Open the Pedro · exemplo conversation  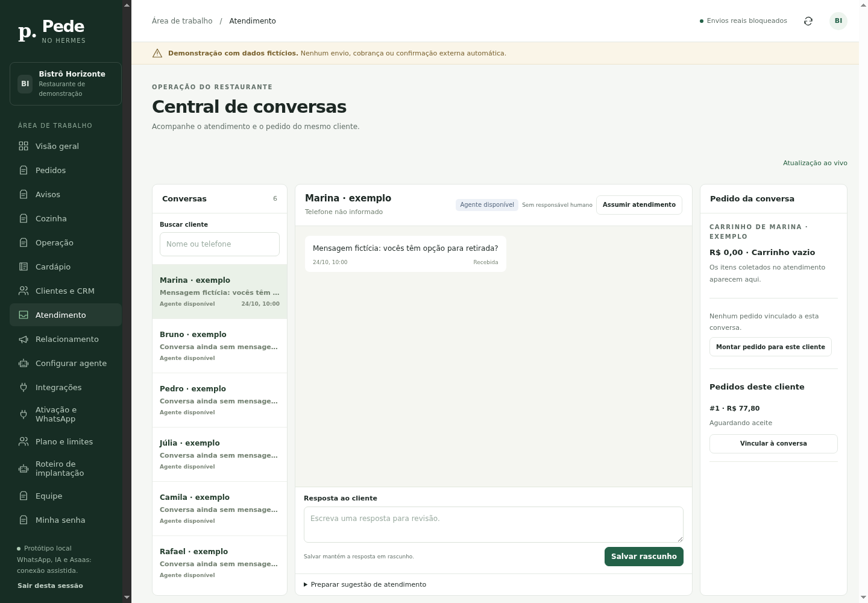[219, 400]
